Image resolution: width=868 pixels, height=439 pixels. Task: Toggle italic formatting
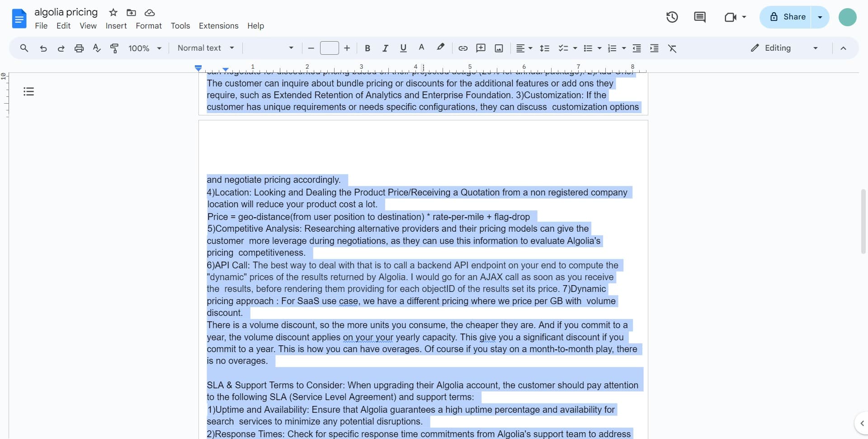[385, 48]
